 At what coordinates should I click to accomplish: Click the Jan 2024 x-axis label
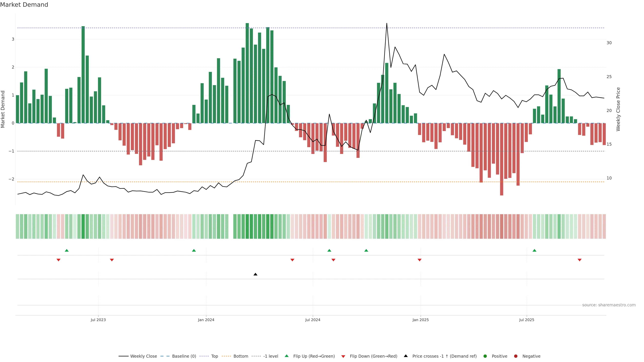point(206,320)
